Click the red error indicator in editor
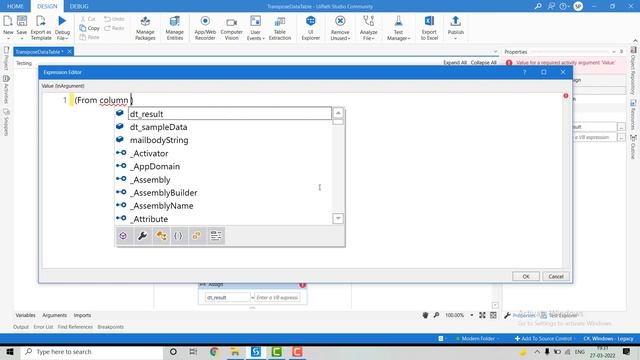The height and width of the screenshot is (360, 640). tap(566, 96)
